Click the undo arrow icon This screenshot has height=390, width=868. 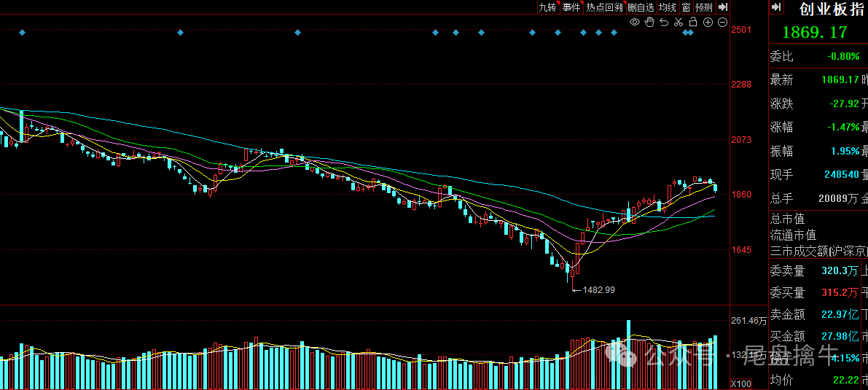click(x=664, y=23)
